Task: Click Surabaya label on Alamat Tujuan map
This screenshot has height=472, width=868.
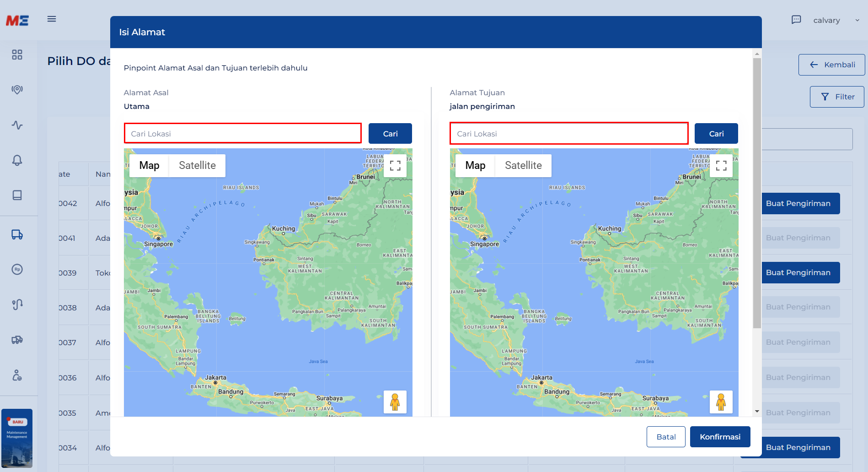Action: [655, 398]
